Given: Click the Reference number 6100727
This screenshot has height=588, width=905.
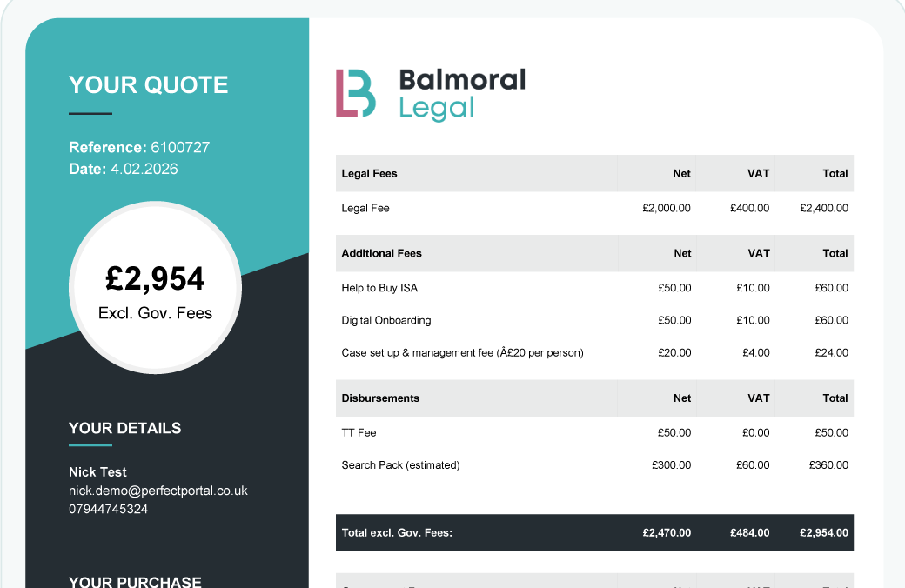Looking at the screenshot, I should pyautogui.click(x=180, y=148).
